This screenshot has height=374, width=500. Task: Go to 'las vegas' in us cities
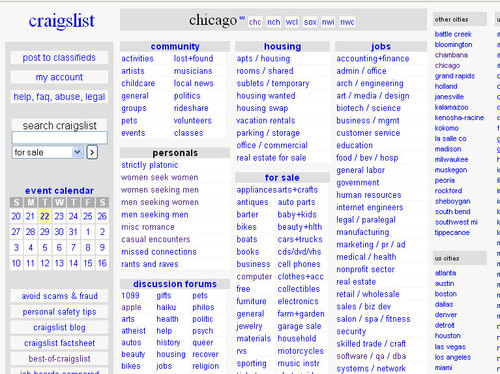pyautogui.click(x=450, y=347)
